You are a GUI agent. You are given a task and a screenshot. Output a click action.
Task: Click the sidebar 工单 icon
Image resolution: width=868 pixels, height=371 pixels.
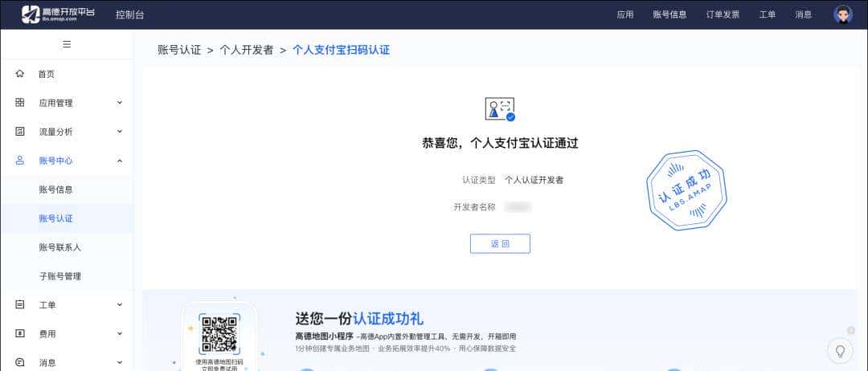(20, 304)
